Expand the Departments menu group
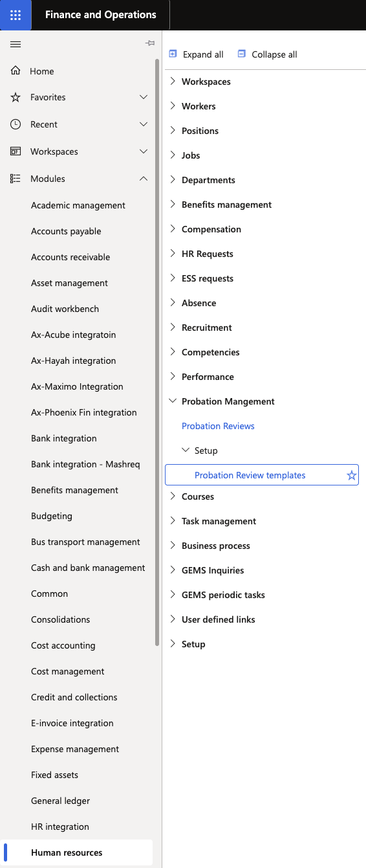Image resolution: width=366 pixels, height=868 pixels. (173, 180)
